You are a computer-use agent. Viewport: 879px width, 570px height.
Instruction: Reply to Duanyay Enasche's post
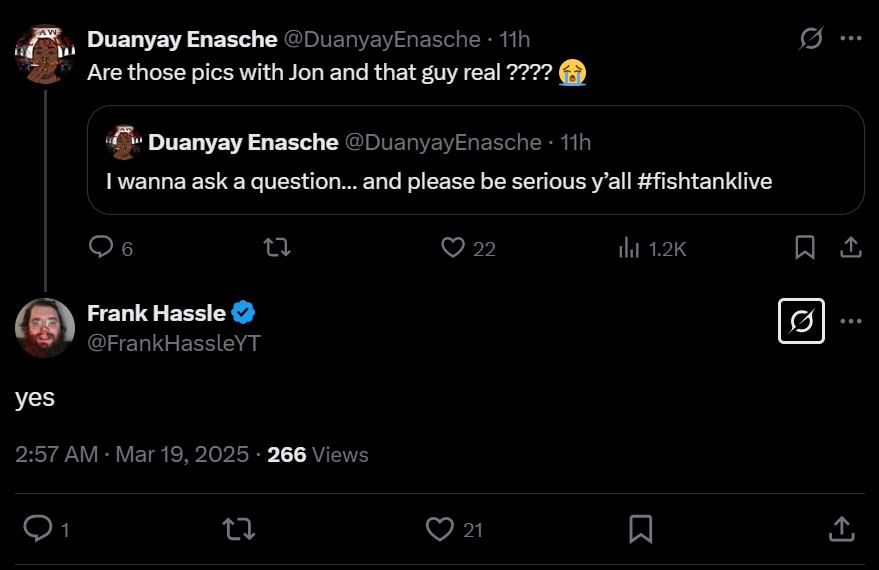(101, 247)
